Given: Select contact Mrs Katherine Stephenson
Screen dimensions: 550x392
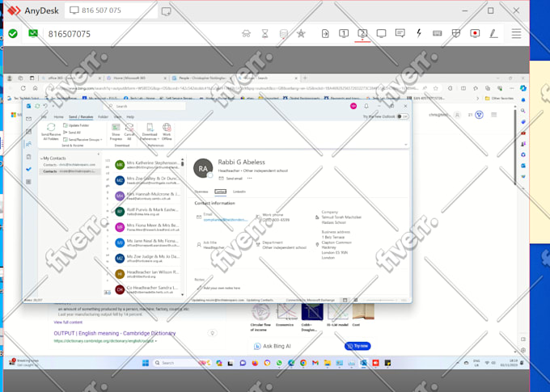Looking at the screenshot, I should pyautogui.click(x=147, y=165).
